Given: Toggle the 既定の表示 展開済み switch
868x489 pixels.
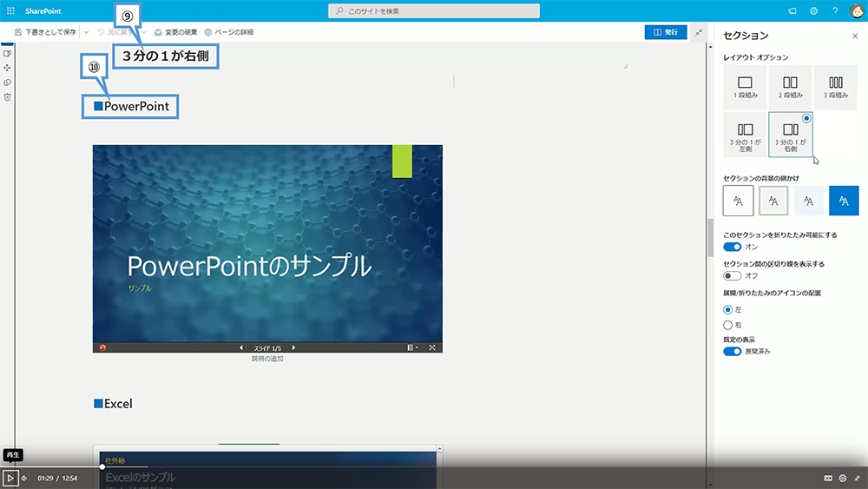Looking at the screenshot, I should (732, 352).
